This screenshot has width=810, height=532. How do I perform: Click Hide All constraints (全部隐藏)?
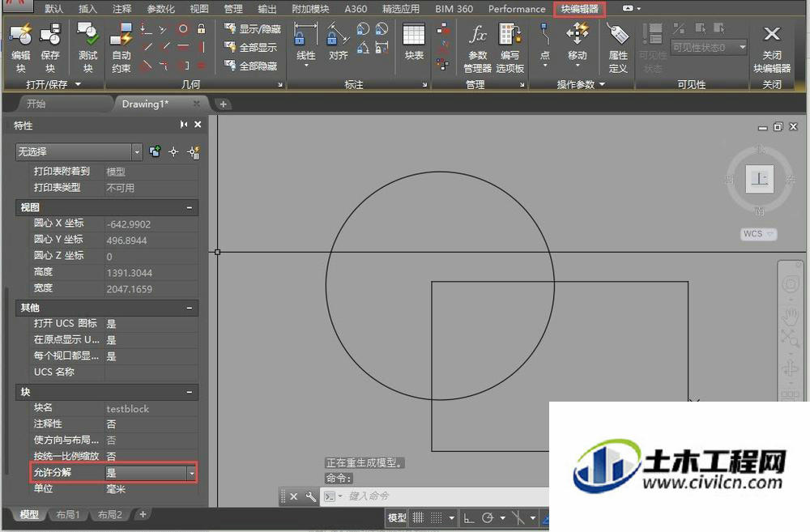[x=251, y=66]
